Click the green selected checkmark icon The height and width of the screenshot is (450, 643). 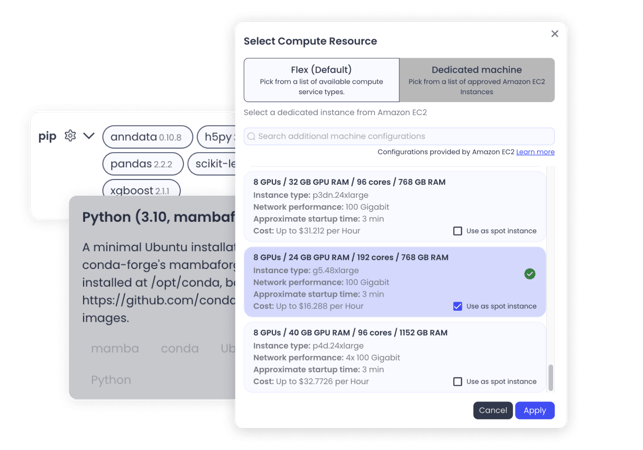[x=530, y=274]
